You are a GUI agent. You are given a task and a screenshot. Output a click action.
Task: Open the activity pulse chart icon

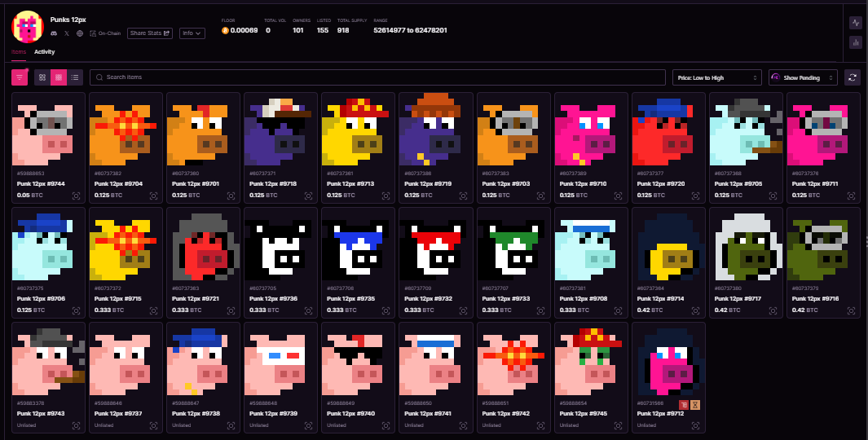tap(855, 23)
